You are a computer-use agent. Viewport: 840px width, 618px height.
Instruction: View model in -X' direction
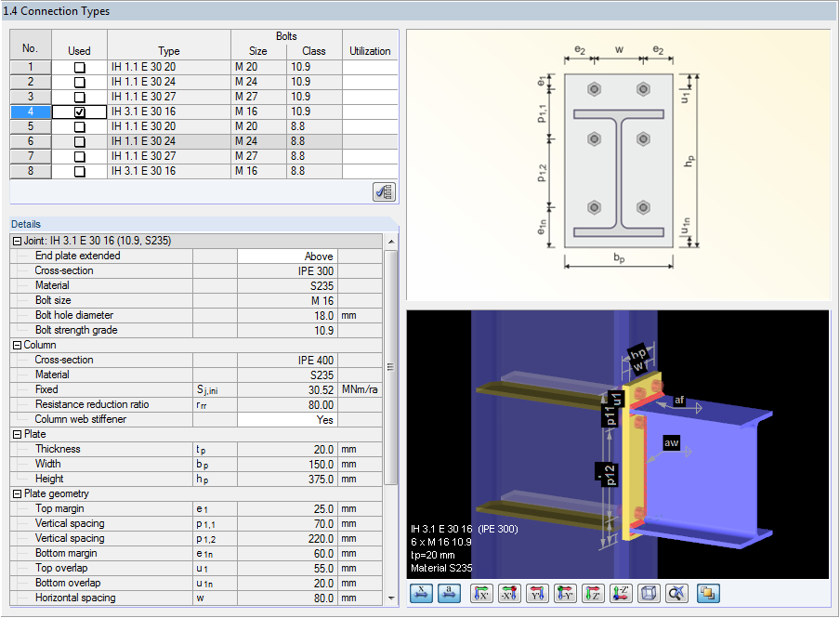point(508,593)
